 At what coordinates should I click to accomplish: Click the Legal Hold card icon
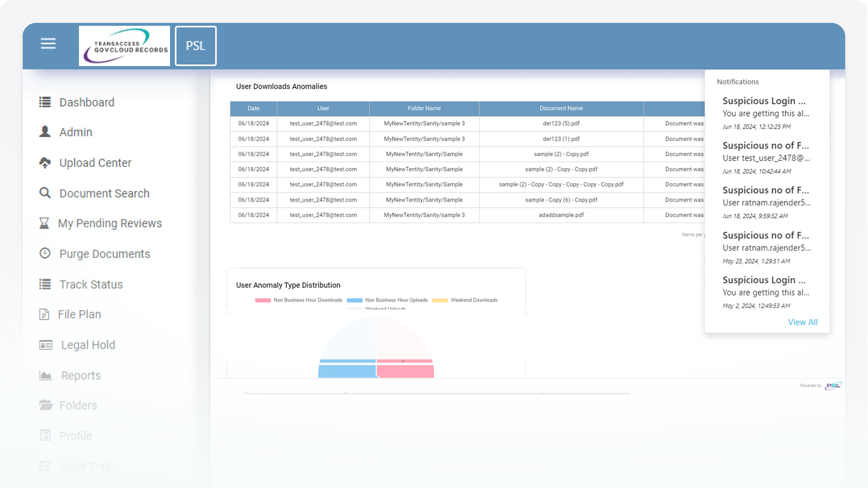(x=46, y=345)
